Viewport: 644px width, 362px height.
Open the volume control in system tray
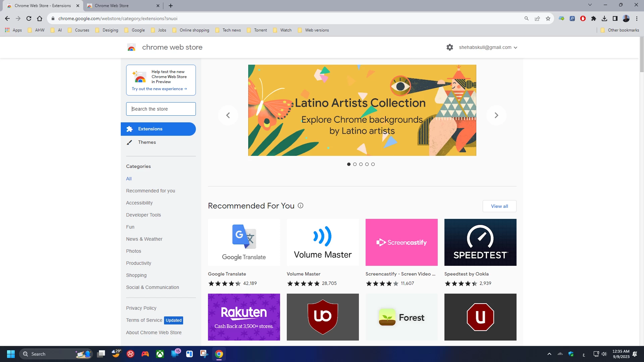click(x=604, y=354)
